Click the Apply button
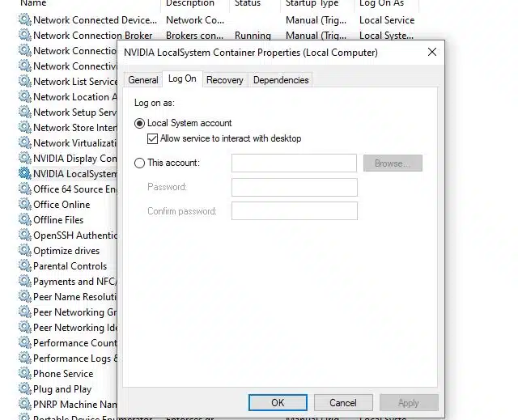 pos(409,402)
